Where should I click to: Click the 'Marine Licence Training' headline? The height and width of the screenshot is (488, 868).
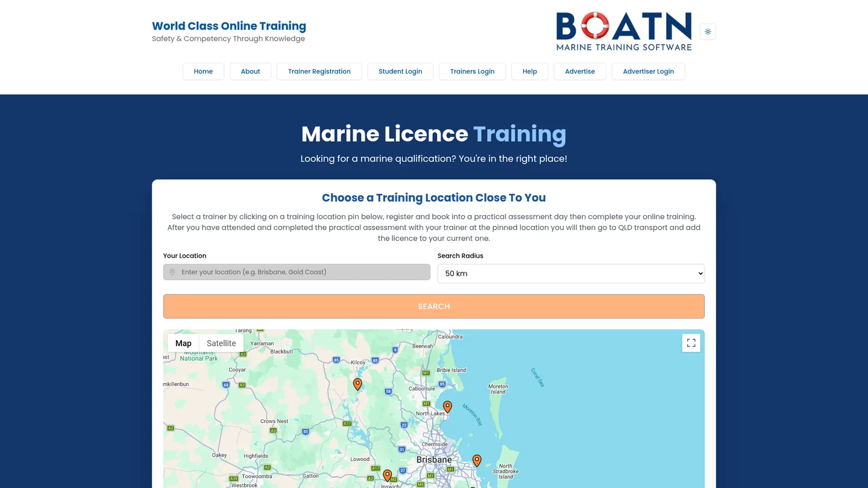(x=434, y=134)
